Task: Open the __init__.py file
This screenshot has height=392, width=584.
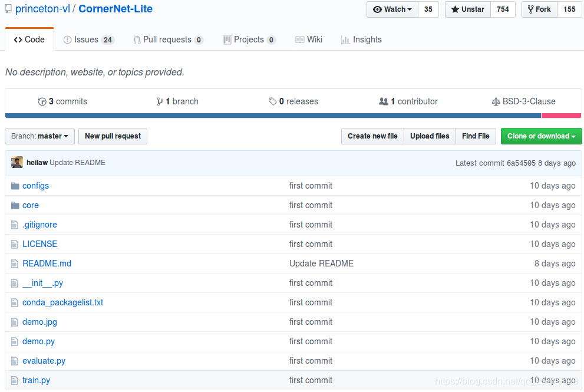Action: (43, 283)
